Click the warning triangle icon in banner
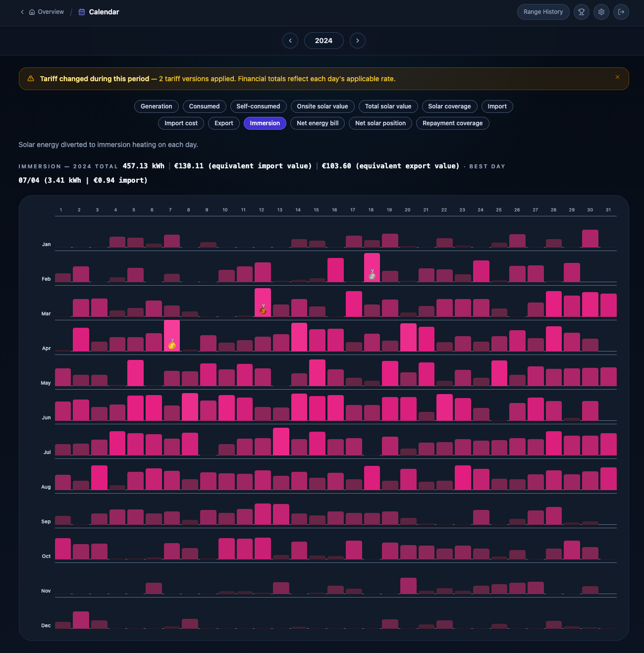Image resolution: width=644 pixels, height=653 pixels. click(x=31, y=78)
